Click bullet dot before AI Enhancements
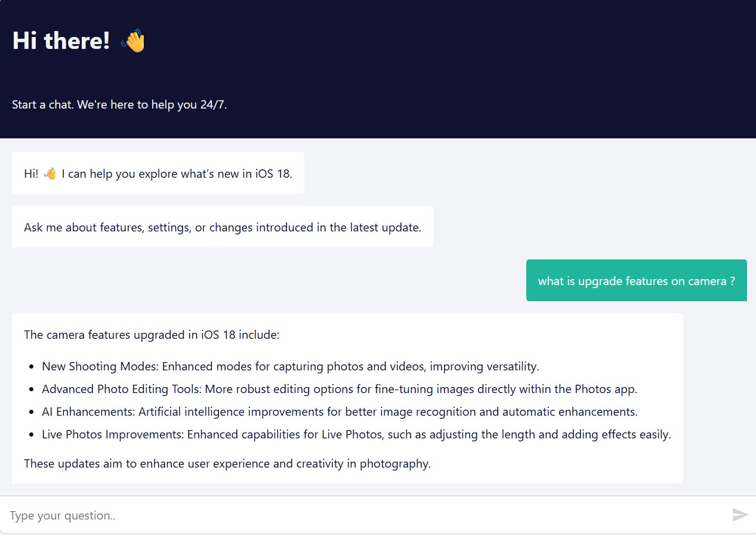The height and width of the screenshot is (535, 756). point(31,412)
